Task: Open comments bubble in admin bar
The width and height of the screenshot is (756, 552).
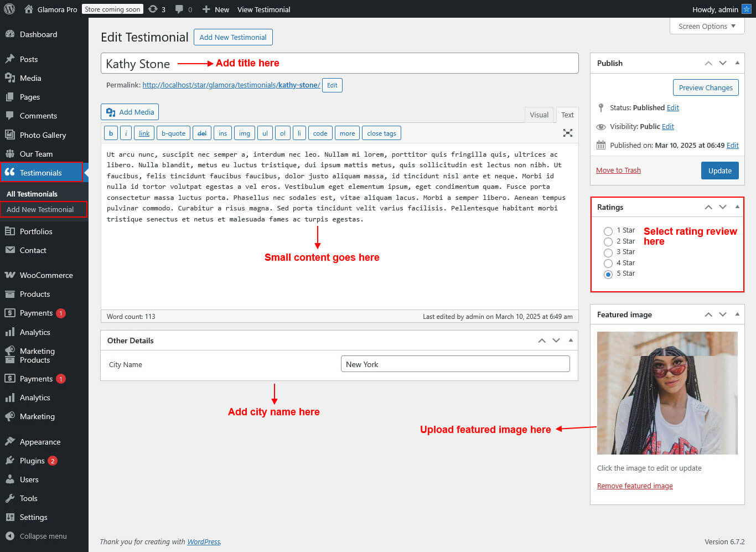Action: 179,9
